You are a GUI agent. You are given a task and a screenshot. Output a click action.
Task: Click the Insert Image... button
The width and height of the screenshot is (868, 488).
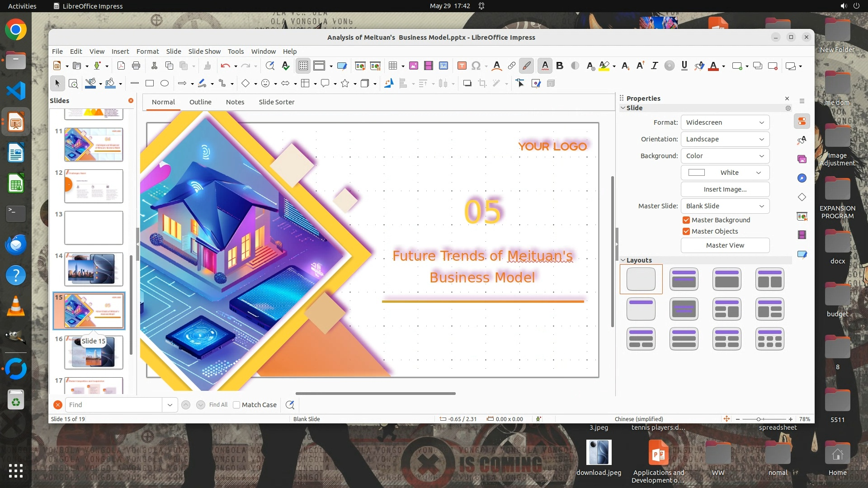(725, 189)
